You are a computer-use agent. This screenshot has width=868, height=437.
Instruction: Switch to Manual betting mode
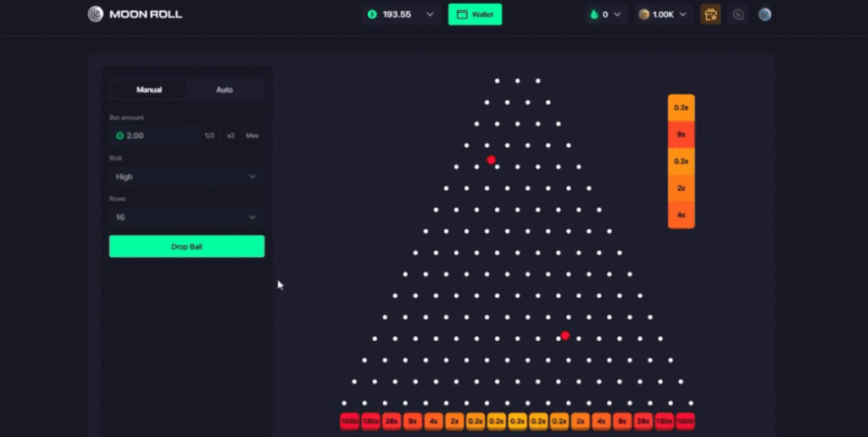[x=149, y=90]
